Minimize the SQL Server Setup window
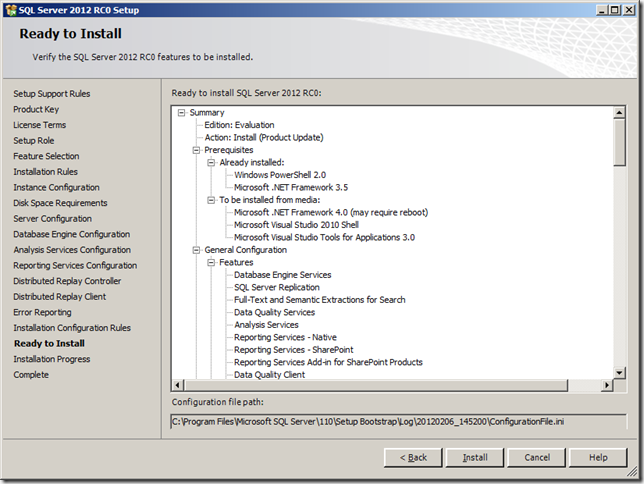644x484 pixels. tap(602, 10)
